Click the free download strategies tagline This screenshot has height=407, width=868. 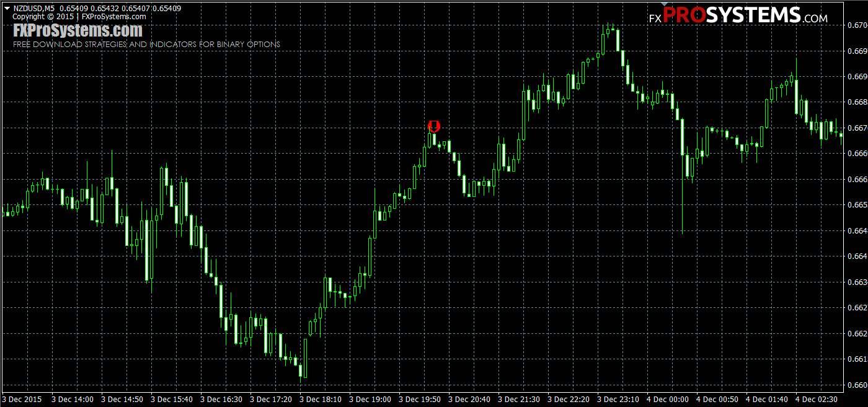[146, 44]
